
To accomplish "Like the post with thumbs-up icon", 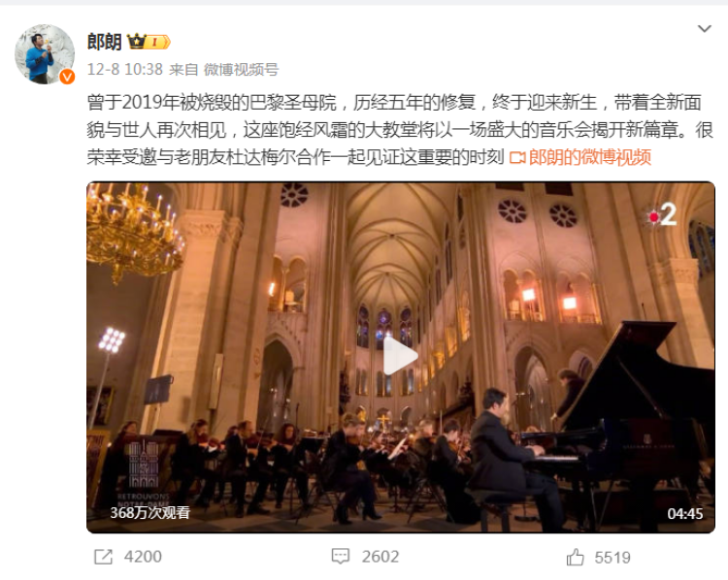I will 576,557.
